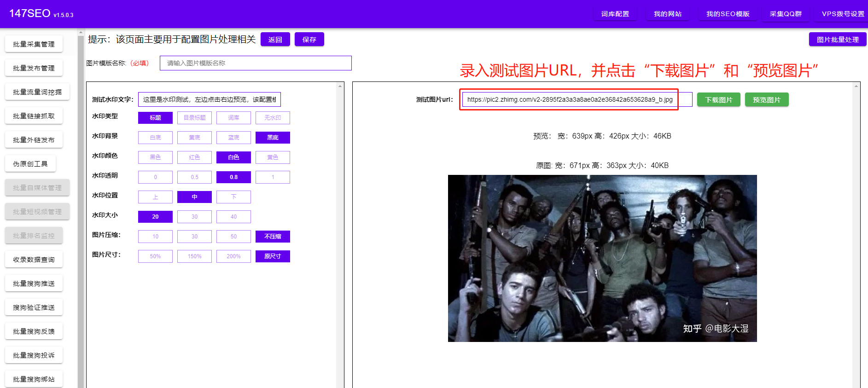Set 图片尺寸 to 200%

click(233, 256)
